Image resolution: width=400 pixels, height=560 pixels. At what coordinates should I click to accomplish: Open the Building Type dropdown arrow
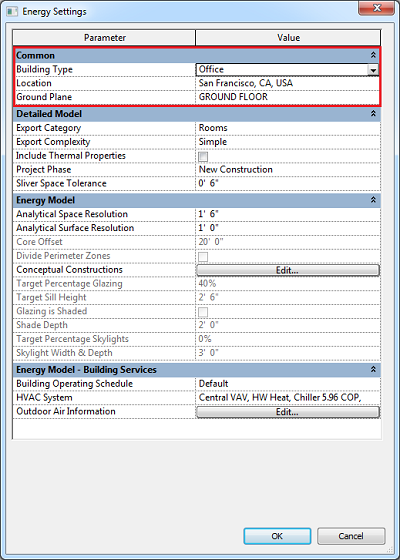pos(373,70)
